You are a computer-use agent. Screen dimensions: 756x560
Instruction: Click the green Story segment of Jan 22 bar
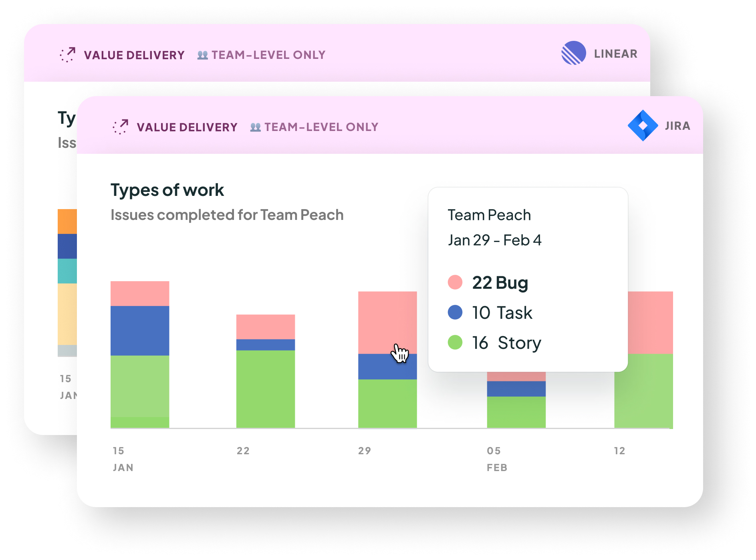pos(266,389)
